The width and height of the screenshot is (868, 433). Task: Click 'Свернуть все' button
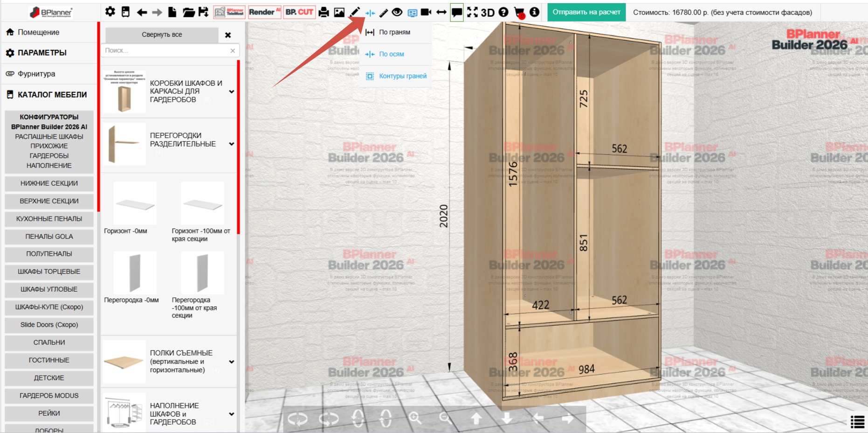point(162,35)
